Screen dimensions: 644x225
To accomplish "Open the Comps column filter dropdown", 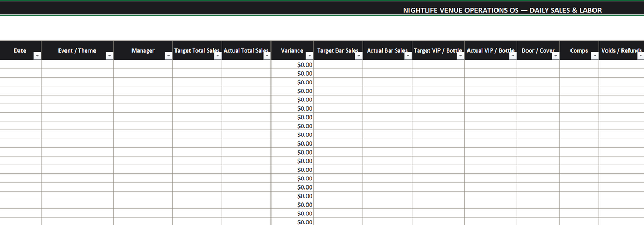I will pos(595,55).
